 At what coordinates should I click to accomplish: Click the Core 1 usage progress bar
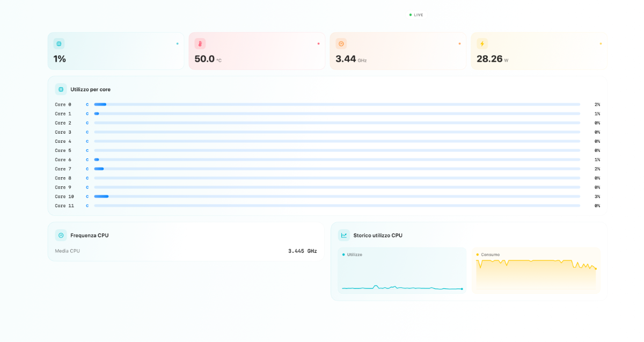pos(337,114)
